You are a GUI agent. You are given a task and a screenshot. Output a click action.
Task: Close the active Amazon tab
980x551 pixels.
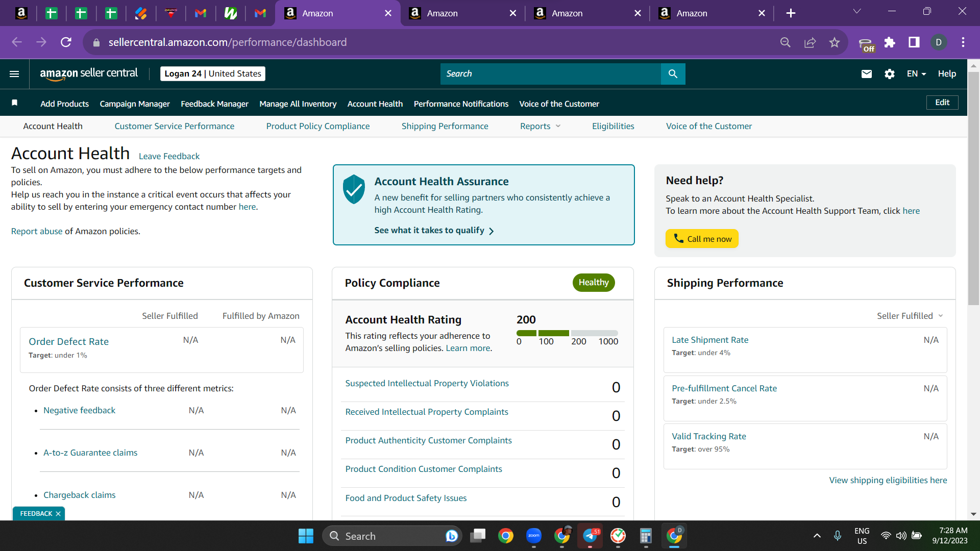(388, 13)
